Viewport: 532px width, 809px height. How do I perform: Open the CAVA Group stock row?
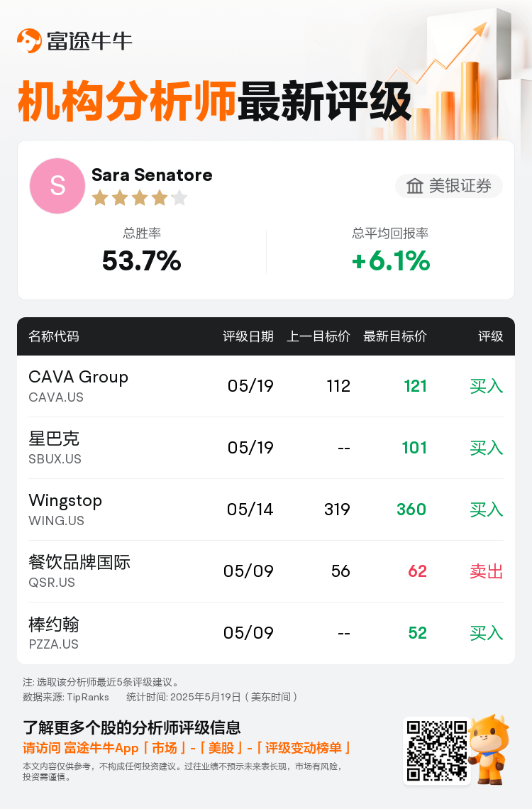[266, 386]
